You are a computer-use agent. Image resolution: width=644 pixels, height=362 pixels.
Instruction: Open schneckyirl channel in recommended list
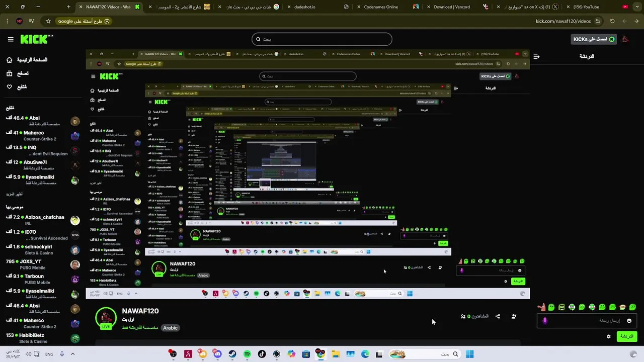click(42, 249)
